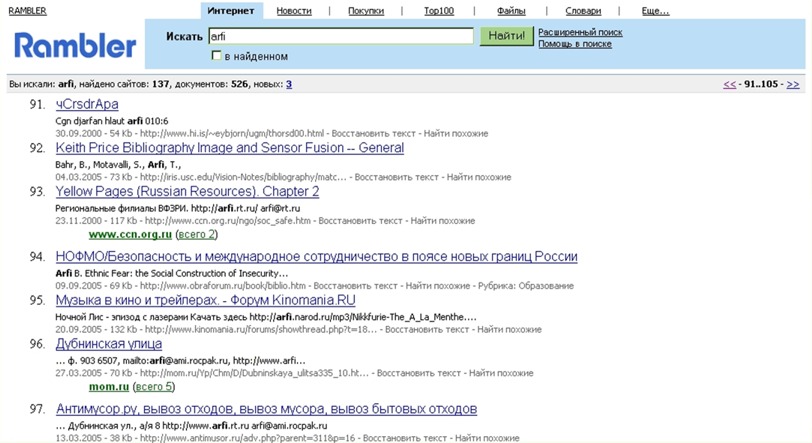Click the 'Вы искали: arfi' status text
Image resolution: width=812 pixels, height=443 pixels.
(x=41, y=84)
